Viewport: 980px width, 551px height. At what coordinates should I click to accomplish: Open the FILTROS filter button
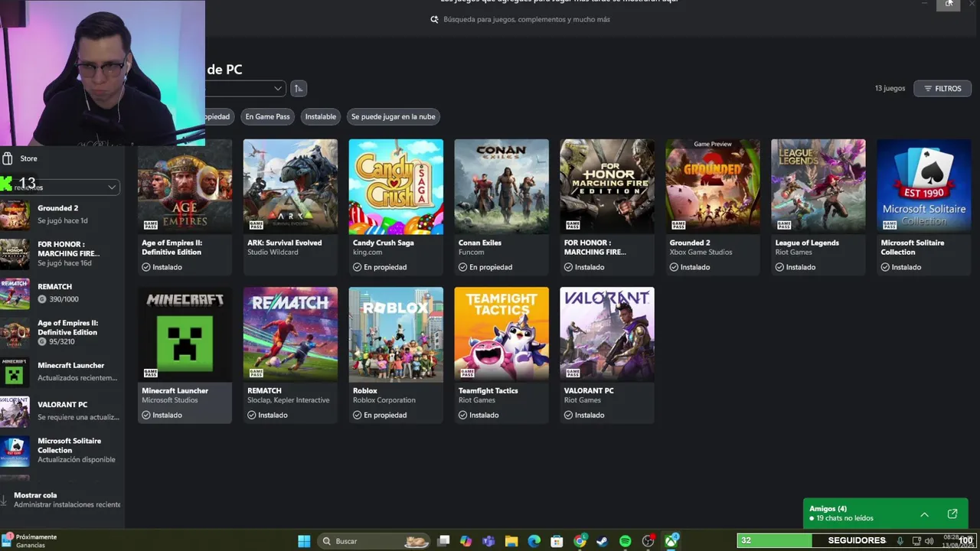pyautogui.click(x=942, y=89)
